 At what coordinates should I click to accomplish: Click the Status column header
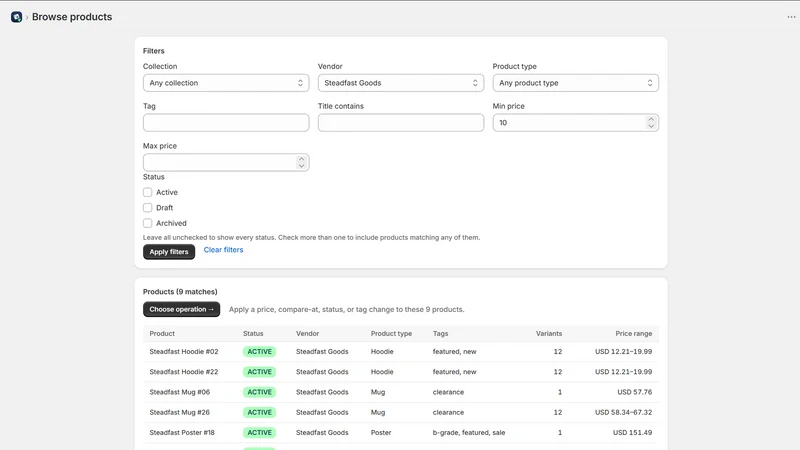coord(253,333)
